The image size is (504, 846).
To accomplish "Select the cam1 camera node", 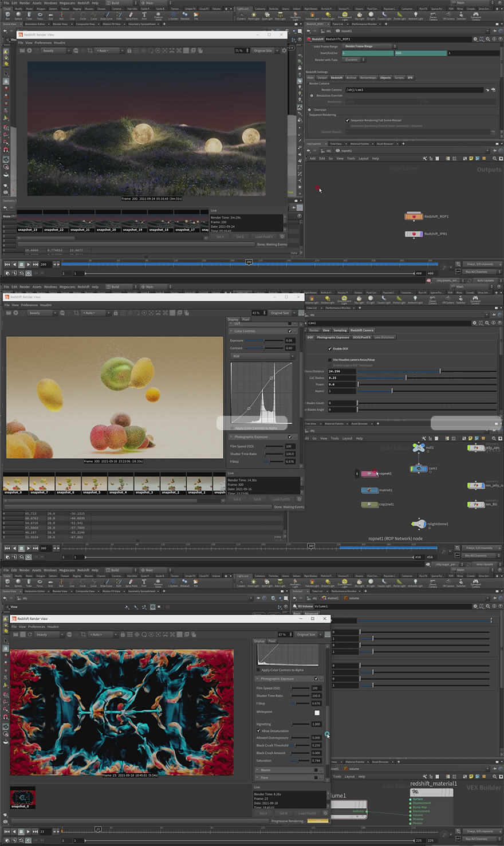I will click(x=419, y=469).
